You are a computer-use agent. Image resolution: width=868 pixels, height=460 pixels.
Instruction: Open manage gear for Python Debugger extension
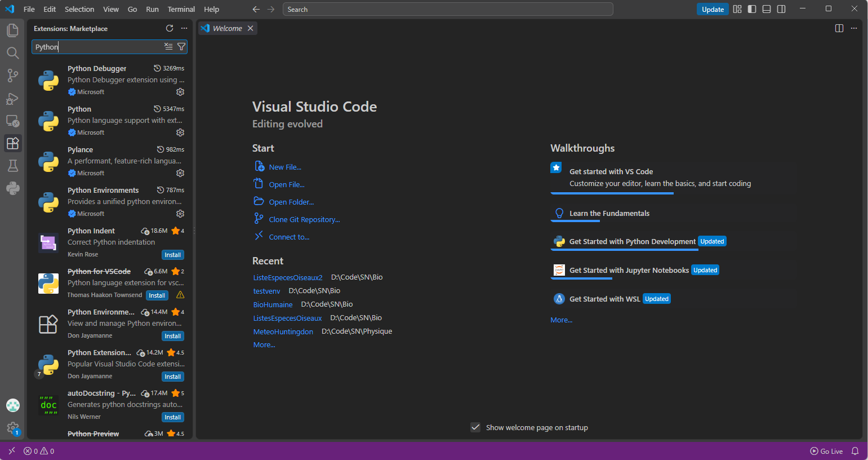180,92
